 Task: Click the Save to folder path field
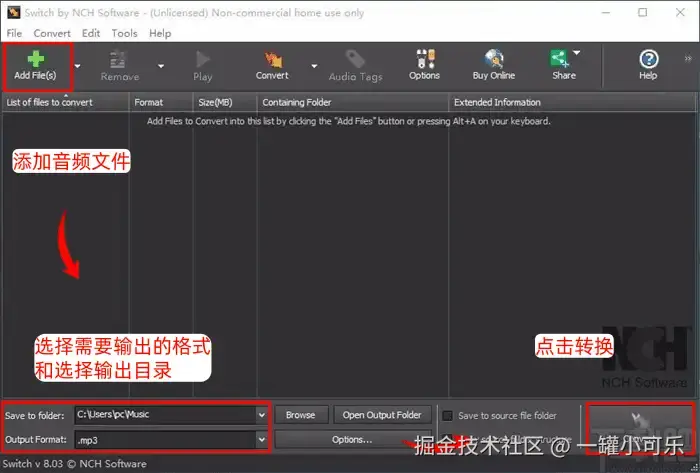coord(165,415)
